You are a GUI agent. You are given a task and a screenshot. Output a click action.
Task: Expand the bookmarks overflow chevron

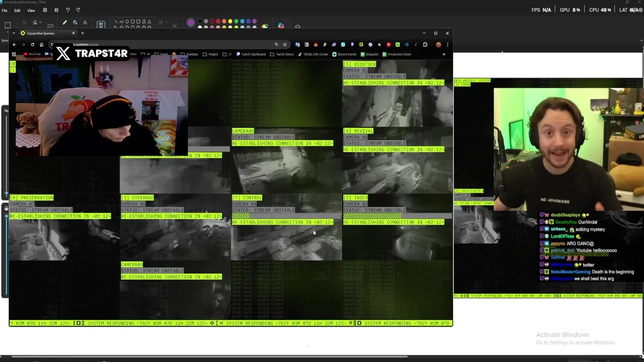pos(444,54)
